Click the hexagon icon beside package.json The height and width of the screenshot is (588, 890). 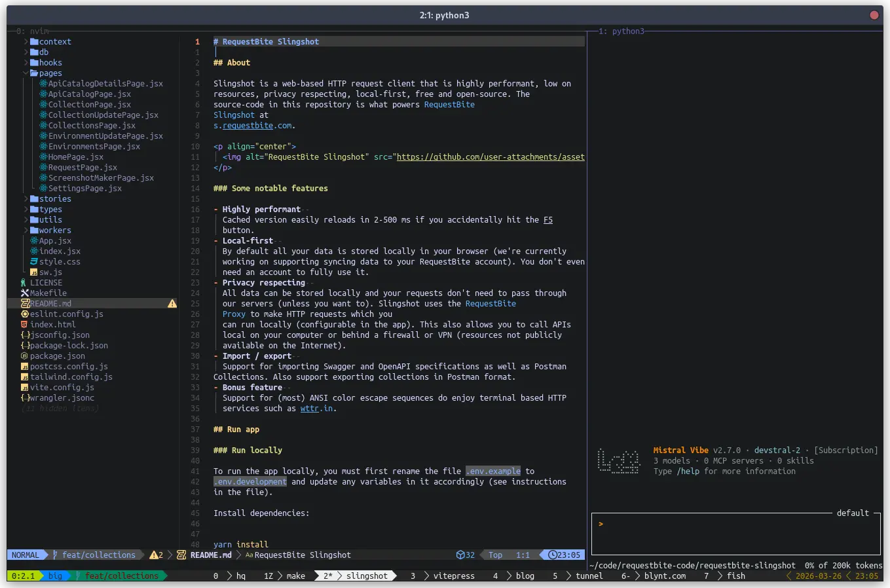[x=24, y=356]
